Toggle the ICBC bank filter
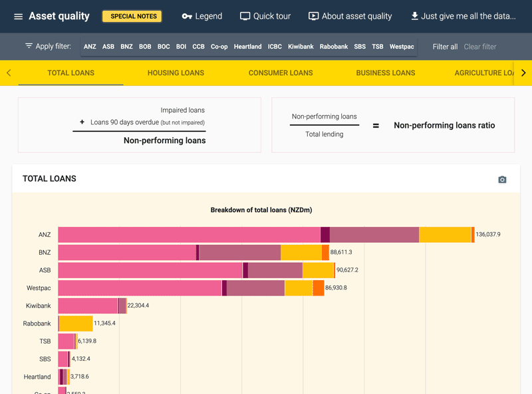The image size is (532, 394). [275, 47]
